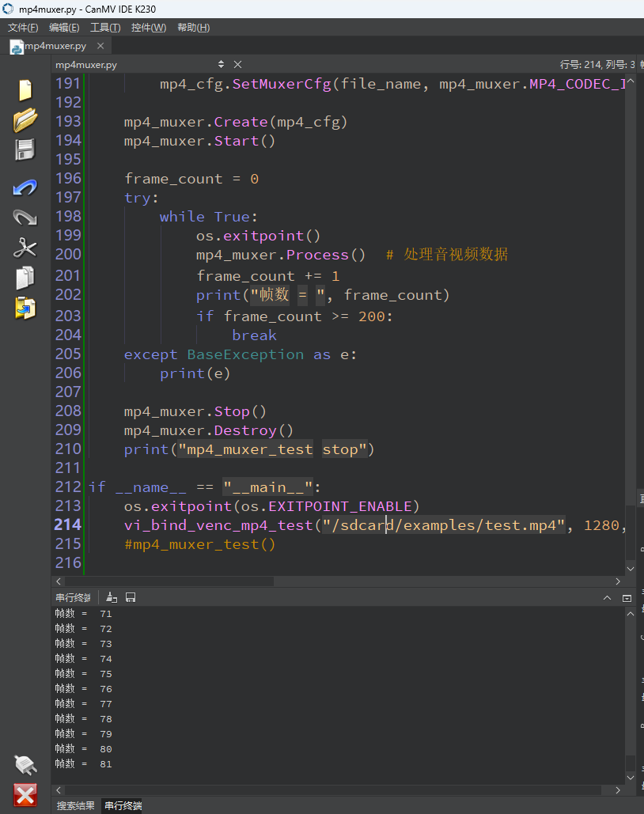Click CanMV IDE logo in title bar

8,9
